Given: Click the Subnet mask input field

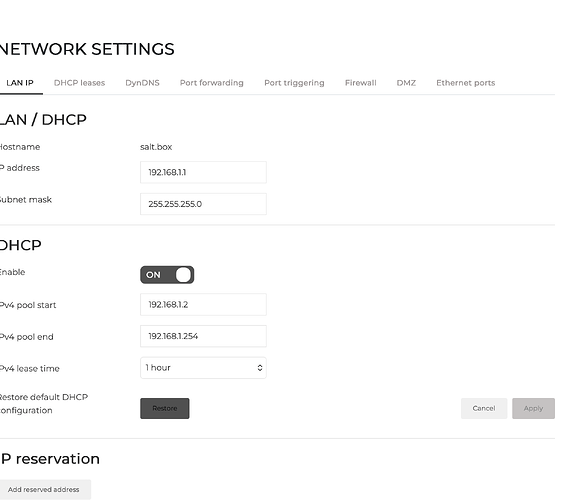Looking at the screenshot, I should pyautogui.click(x=203, y=204).
